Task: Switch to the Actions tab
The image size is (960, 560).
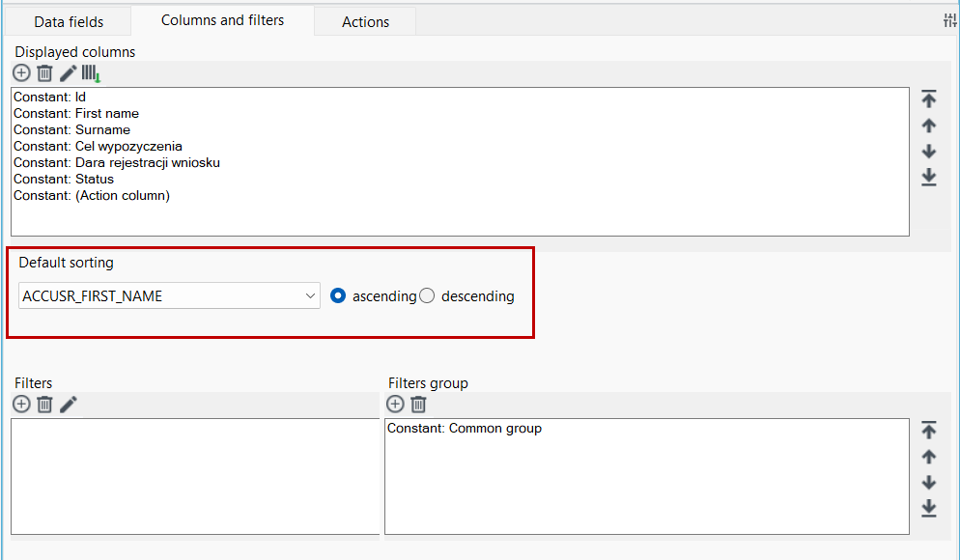Action: (365, 22)
